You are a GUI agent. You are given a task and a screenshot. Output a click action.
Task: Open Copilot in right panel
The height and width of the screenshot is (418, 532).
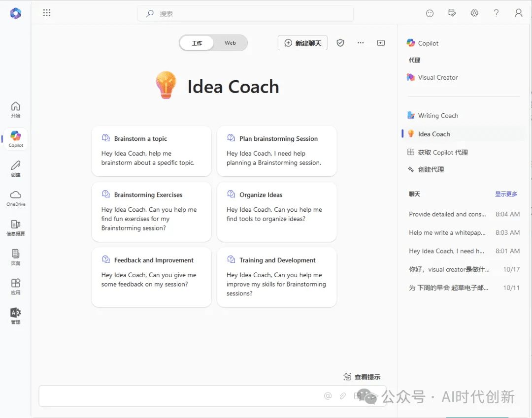click(423, 43)
